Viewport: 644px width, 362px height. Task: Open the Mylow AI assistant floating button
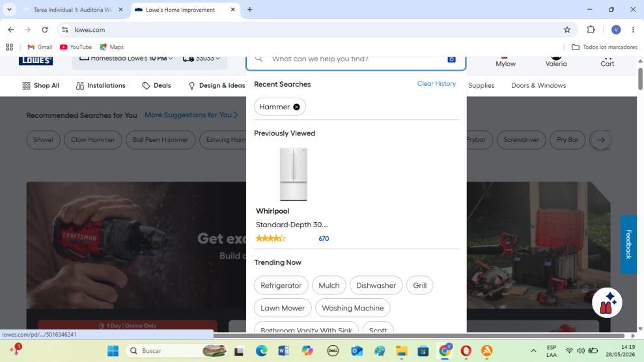coord(607,303)
